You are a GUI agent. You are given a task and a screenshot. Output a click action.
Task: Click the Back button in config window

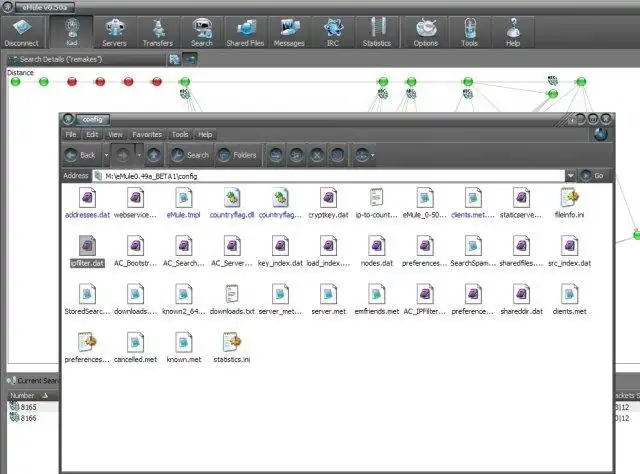[81, 155]
